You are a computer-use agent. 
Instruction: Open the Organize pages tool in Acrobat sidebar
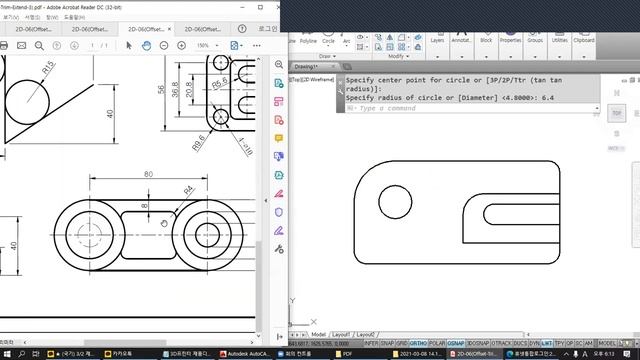(x=279, y=102)
